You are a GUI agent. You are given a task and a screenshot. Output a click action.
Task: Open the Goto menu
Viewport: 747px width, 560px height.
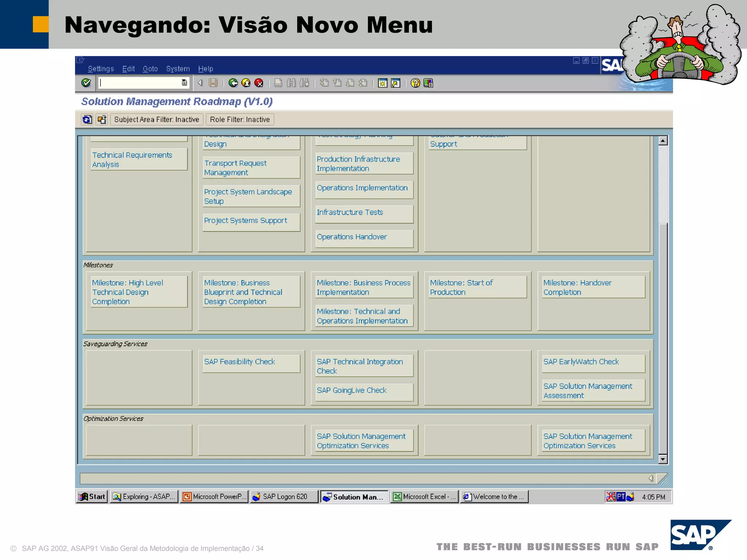click(150, 69)
